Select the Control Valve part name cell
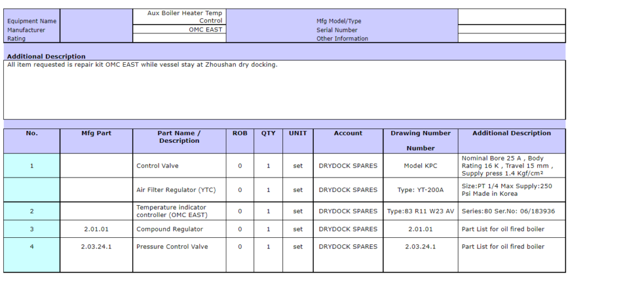 click(x=179, y=166)
